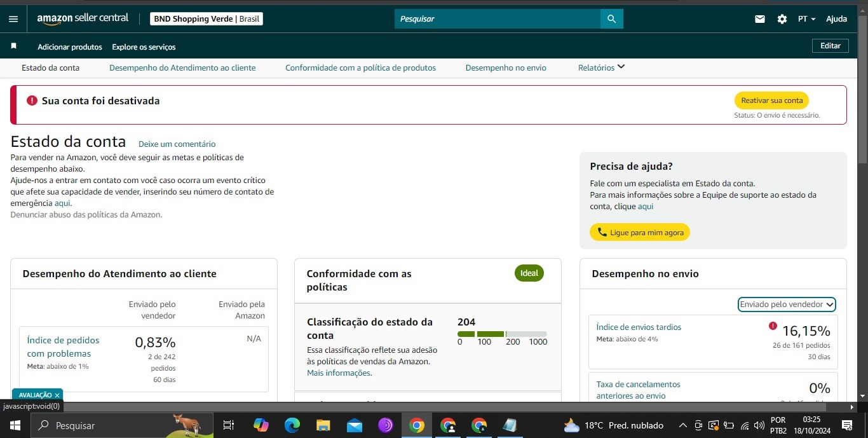Screen dimensions: 868x438
Task: Click the Pesquisar search field in Seller Central
Action: tap(498, 19)
